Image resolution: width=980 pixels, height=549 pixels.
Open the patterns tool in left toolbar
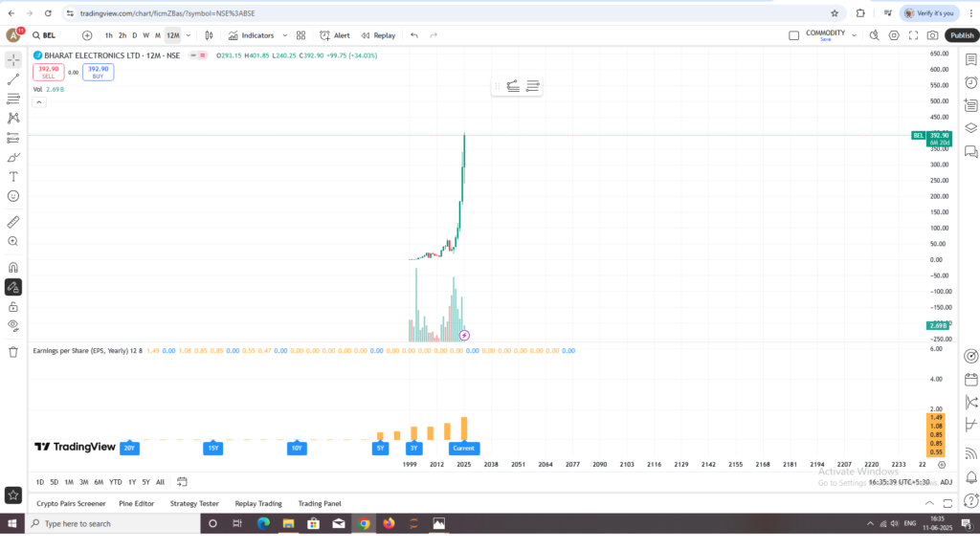click(x=13, y=118)
